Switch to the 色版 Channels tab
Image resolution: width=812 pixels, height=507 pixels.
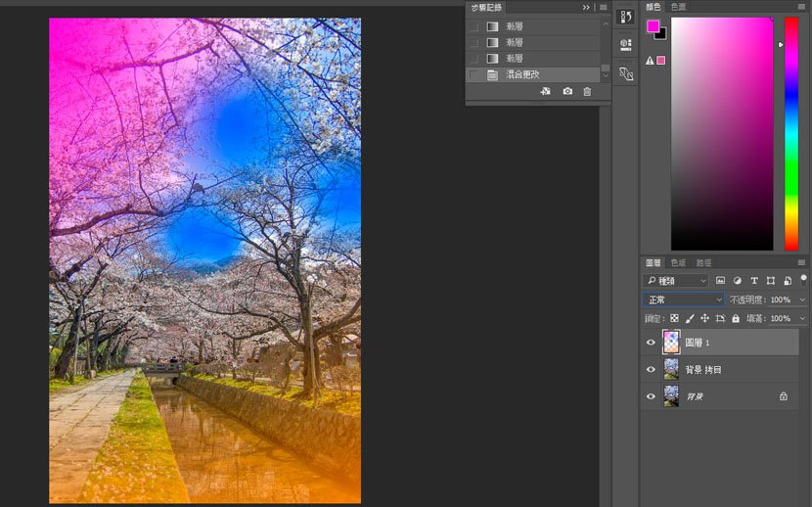[678, 263]
